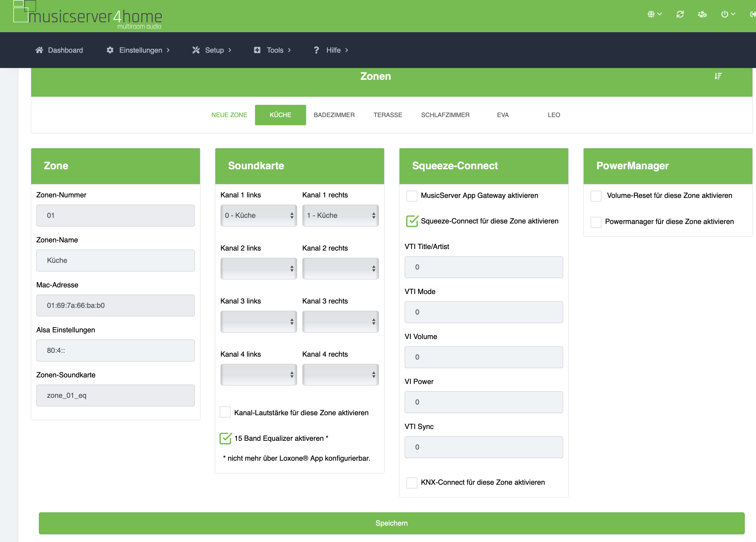Image resolution: width=756 pixels, height=542 pixels.
Task: Click the Dashboard home icon
Action: (x=39, y=50)
